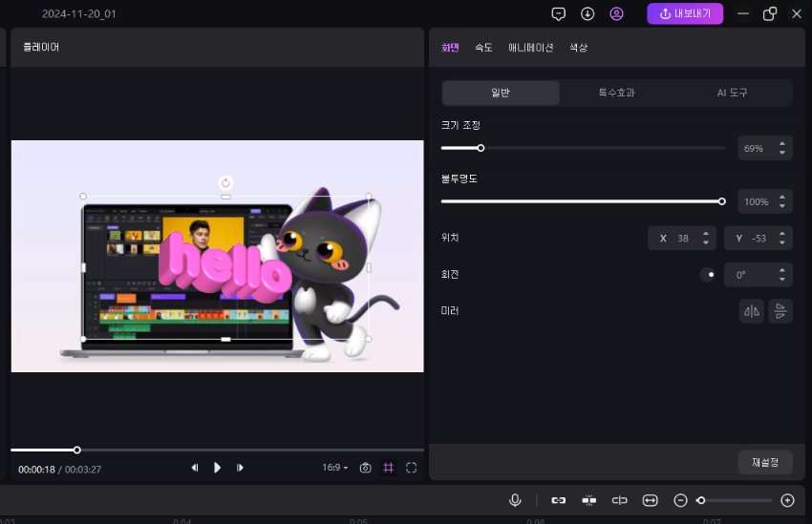Click the 00:00:18 current timecode
This screenshot has height=524, width=812.
pos(36,470)
